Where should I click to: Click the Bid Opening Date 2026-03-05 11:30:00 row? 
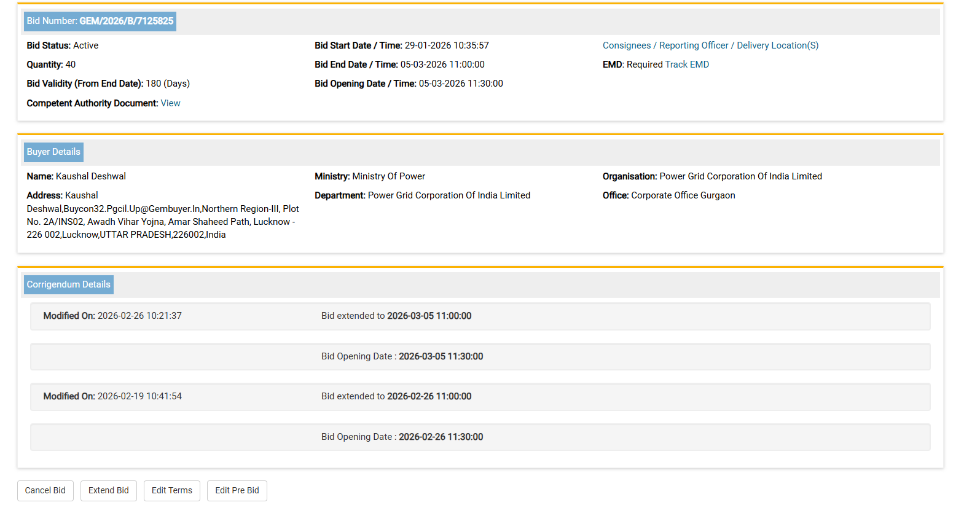tap(479, 356)
